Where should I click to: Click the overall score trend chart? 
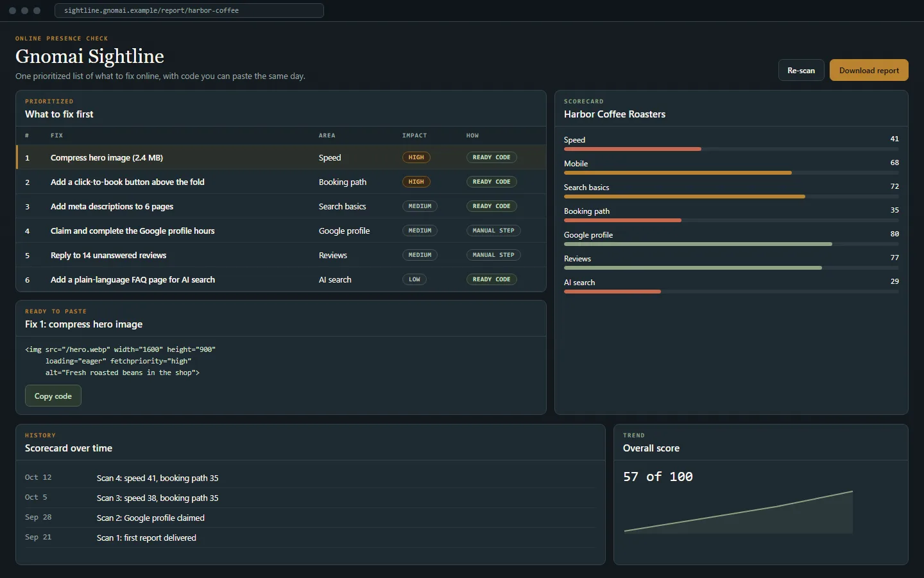(739, 512)
